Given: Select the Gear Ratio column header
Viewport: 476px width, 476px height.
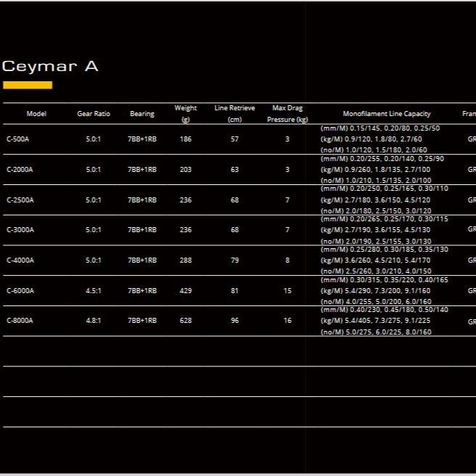Looking at the screenshot, I should coord(94,114).
